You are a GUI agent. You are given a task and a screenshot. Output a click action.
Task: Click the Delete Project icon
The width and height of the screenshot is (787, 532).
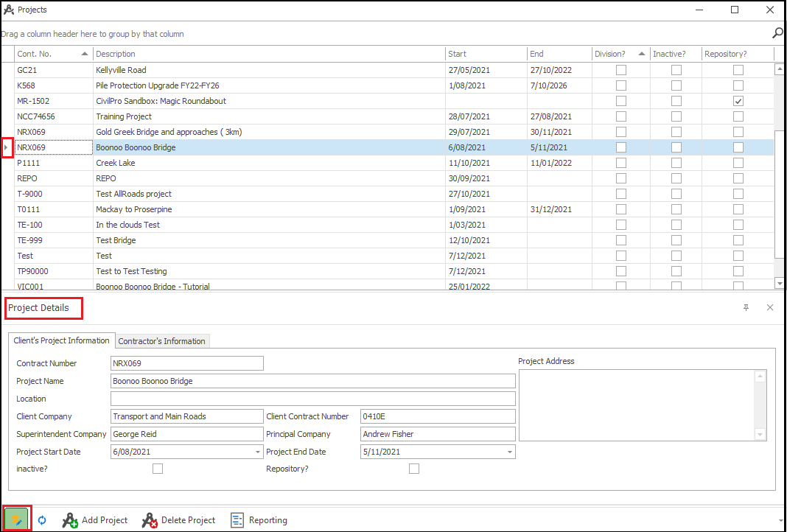(x=150, y=521)
